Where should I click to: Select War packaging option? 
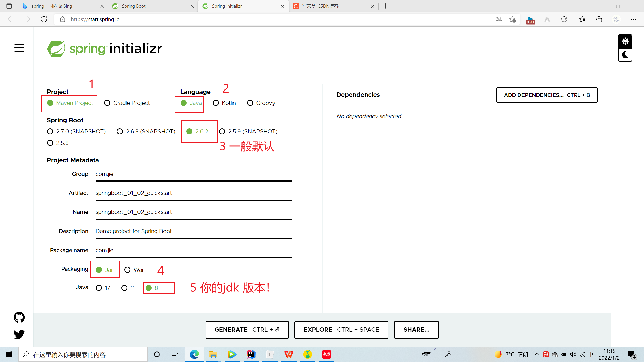click(134, 270)
